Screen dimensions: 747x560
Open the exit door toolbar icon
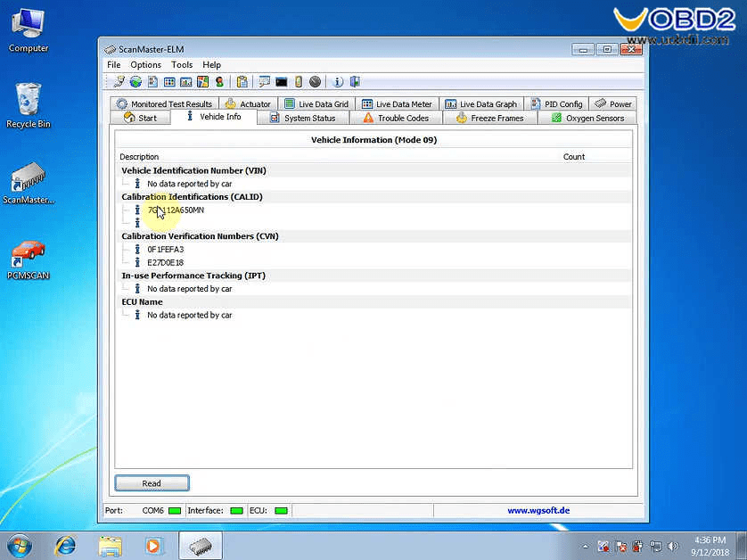tap(355, 81)
